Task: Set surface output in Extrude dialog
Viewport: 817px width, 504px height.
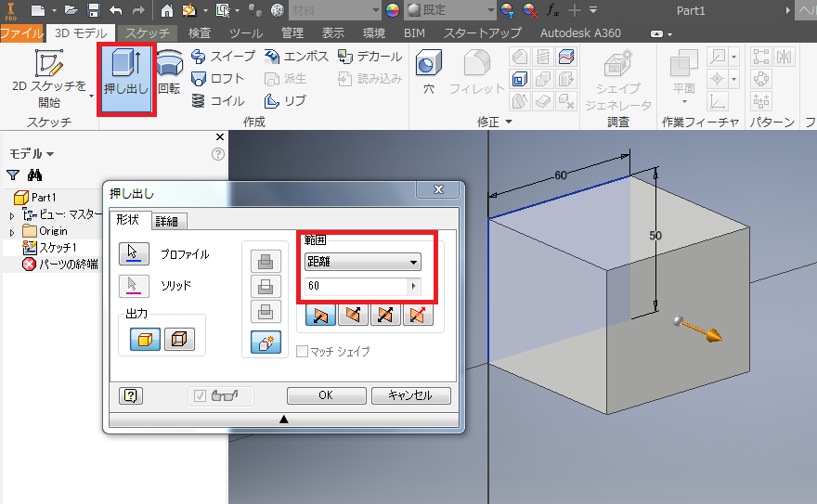Action: (x=179, y=340)
